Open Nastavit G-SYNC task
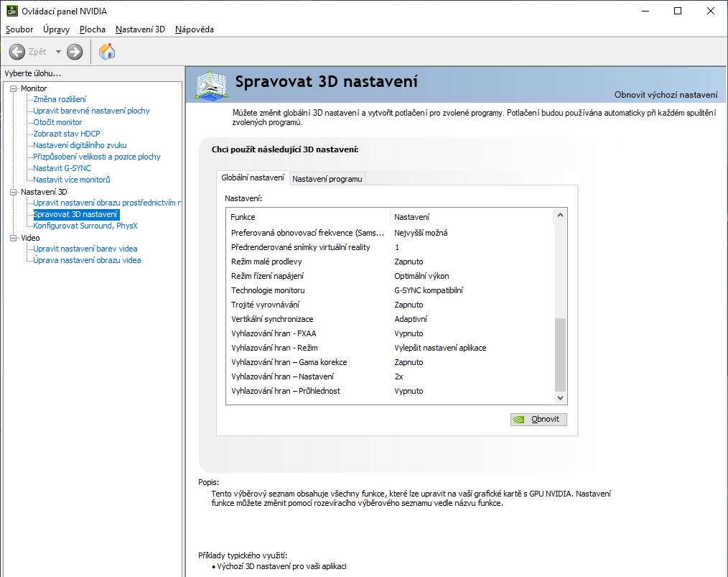The width and height of the screenshot is (728, 577). [62, 168]
